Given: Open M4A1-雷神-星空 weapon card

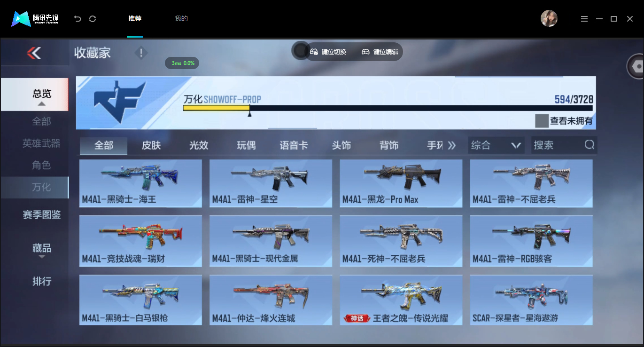Looking at the screenshot, I should coord(271,183).
